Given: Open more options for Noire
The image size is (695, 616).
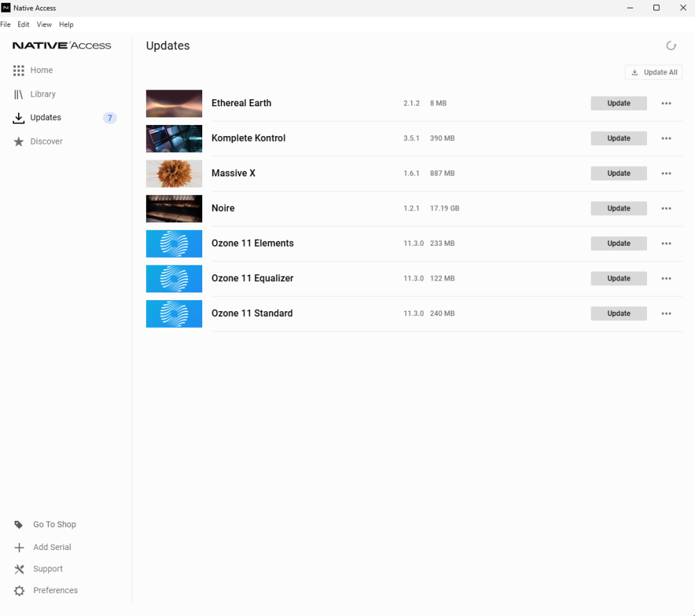Looking at the screenshot, I should coord(667,208).
